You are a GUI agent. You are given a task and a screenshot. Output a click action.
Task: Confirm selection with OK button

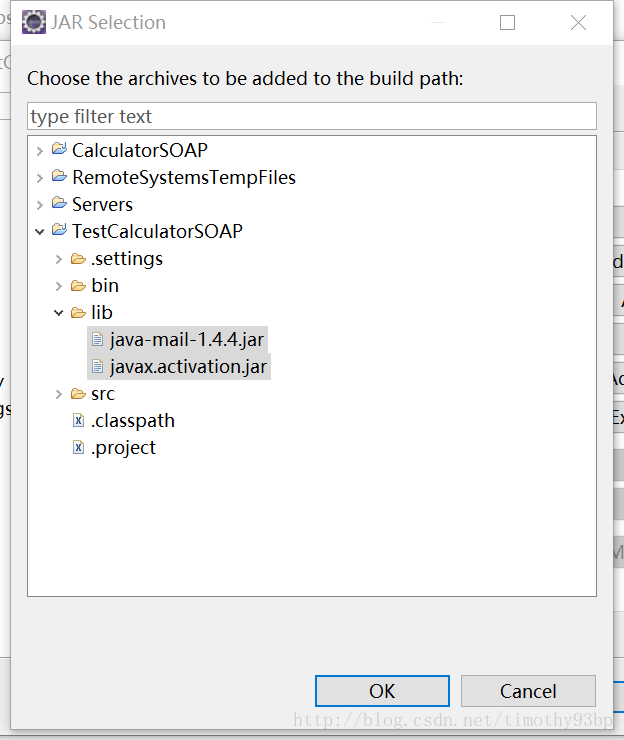tap(382, 691)
